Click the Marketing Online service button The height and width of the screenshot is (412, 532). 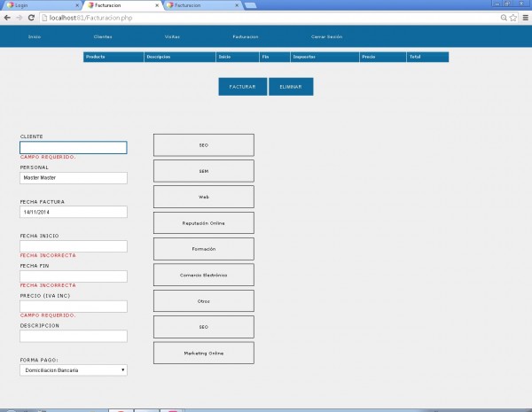coord(204,354)
